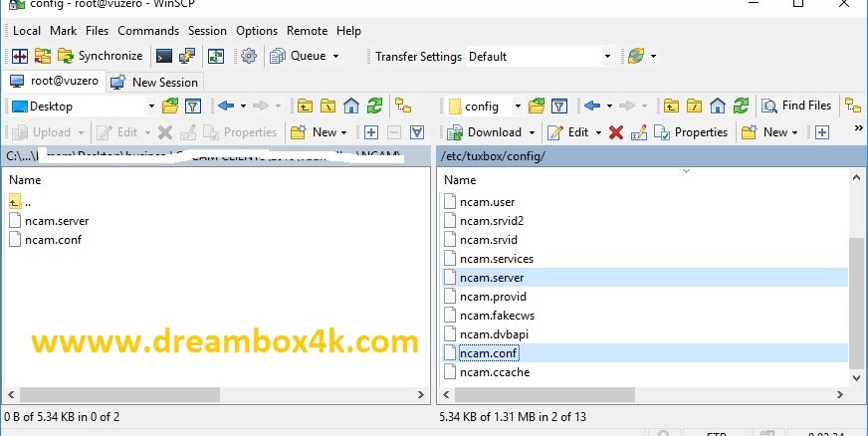Click the remote root directory icon
This screenshot has width=868, height=436.
[x=694, y=106]
